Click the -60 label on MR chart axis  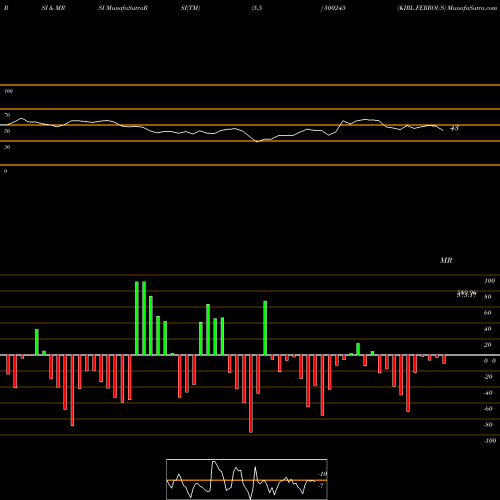pyautogui.click(x=488, y=409)
